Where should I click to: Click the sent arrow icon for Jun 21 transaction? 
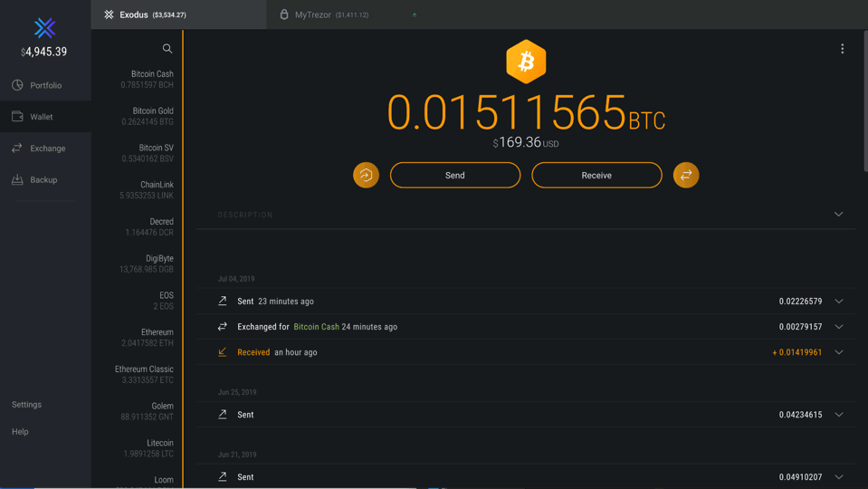point(223,477)
